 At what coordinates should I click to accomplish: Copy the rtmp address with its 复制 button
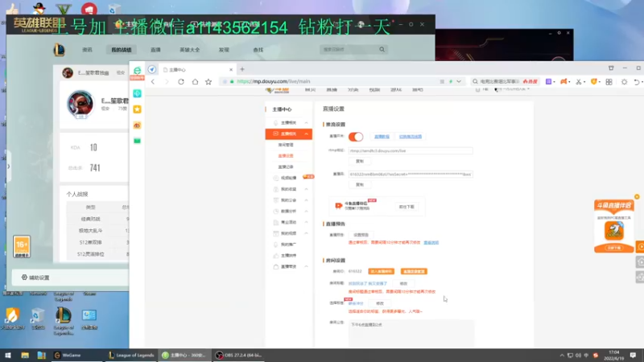360,162
